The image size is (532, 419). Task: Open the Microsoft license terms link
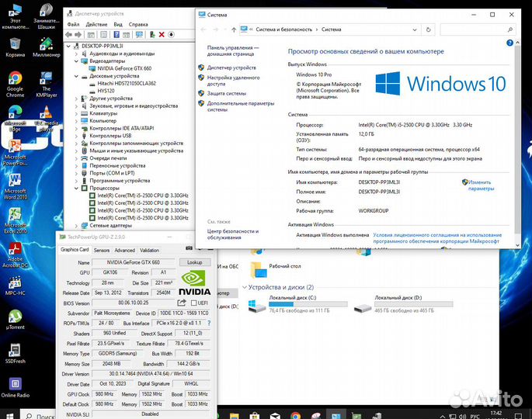click(x=437, y=238)
